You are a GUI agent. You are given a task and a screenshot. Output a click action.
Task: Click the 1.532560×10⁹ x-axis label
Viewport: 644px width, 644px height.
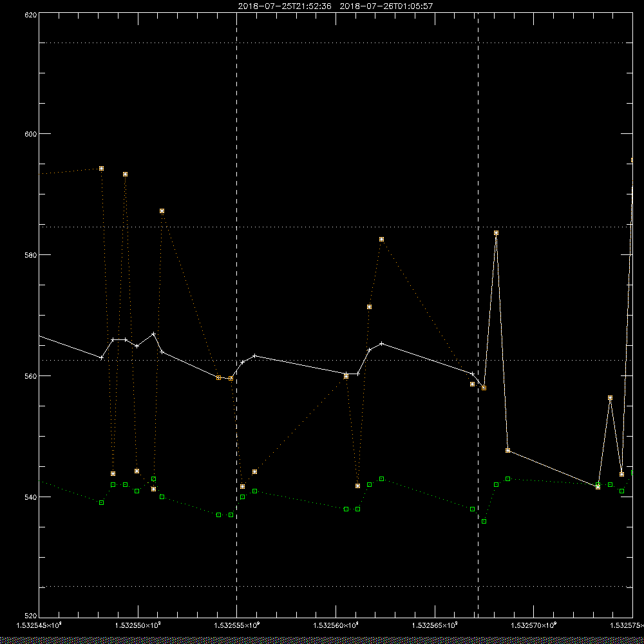tap(336, 625)
